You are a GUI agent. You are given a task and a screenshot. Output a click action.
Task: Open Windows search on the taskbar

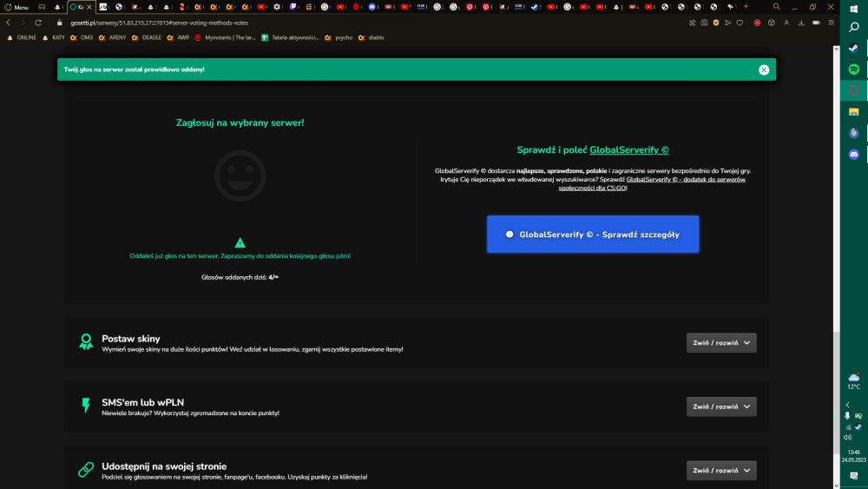point(854,27)
